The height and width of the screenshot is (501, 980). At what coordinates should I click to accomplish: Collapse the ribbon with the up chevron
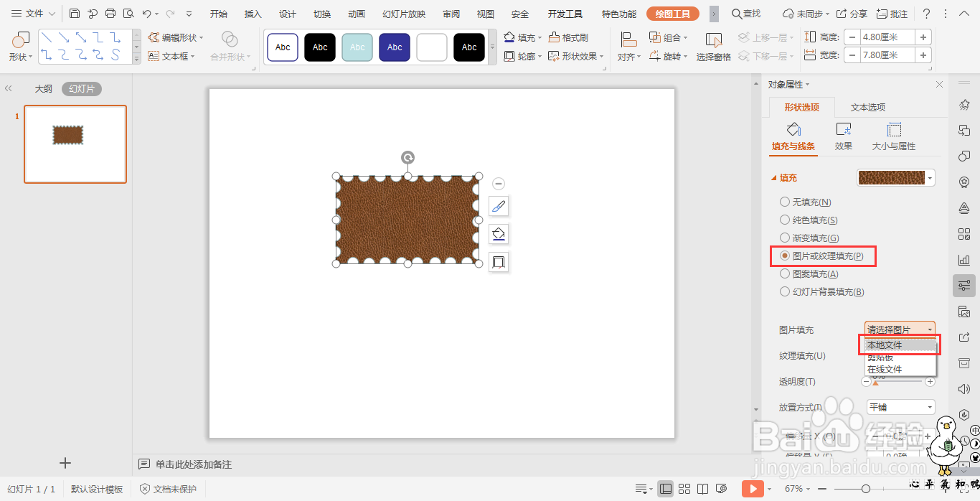[964, 14]
